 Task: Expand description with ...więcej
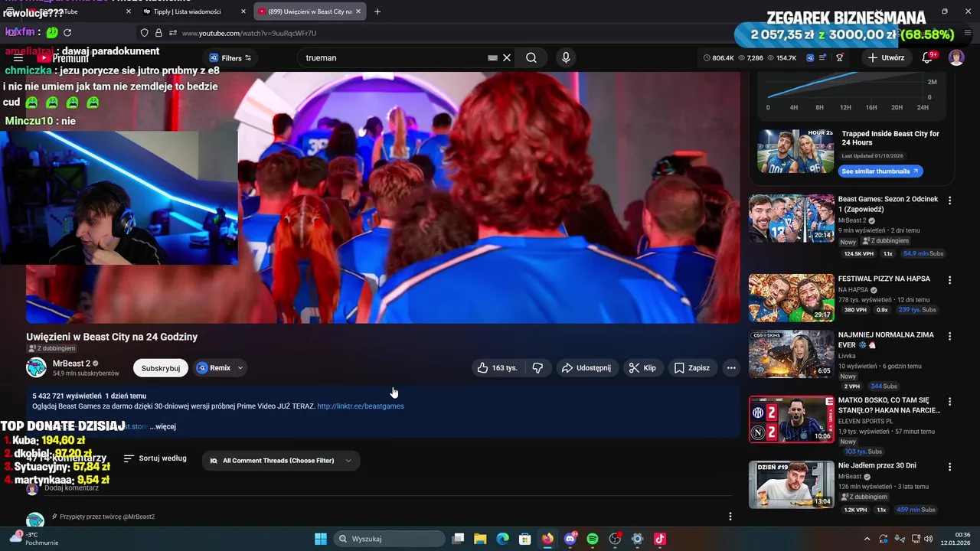coord(162,426)
